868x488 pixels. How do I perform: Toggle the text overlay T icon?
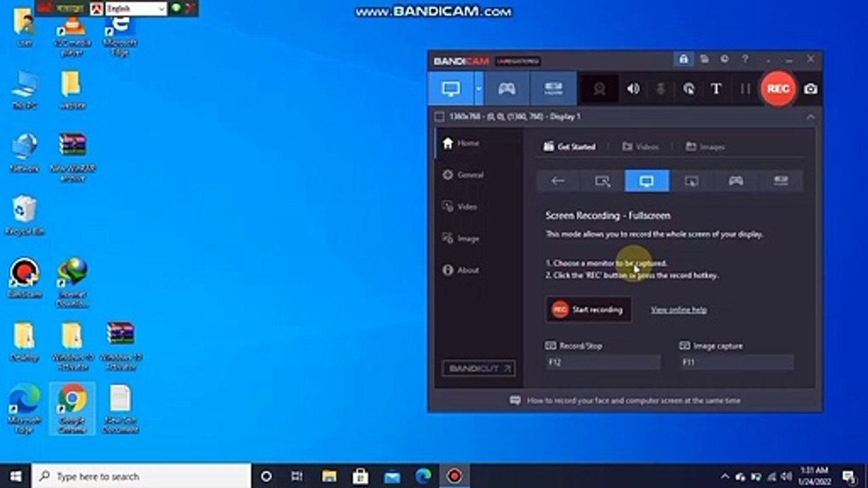coord(715,89)
